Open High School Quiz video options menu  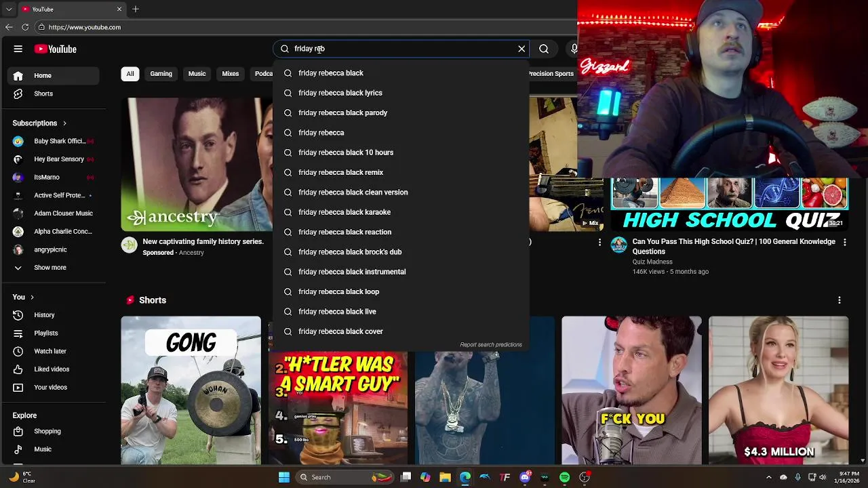[844, 242]
